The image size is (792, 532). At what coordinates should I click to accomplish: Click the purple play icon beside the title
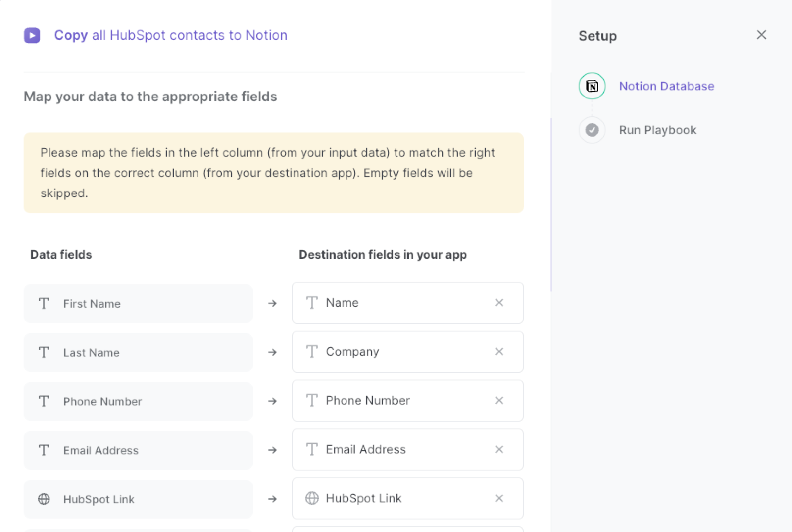32,35
